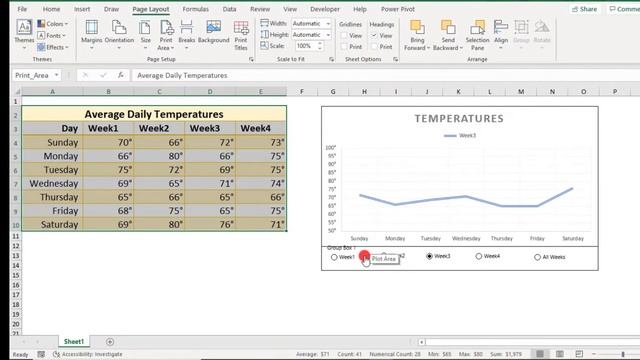Image resolution: width=640 pixels, height=360 pixels.
Task: Click horizontal scrollbar left arrow
Action: coord(421,342)
